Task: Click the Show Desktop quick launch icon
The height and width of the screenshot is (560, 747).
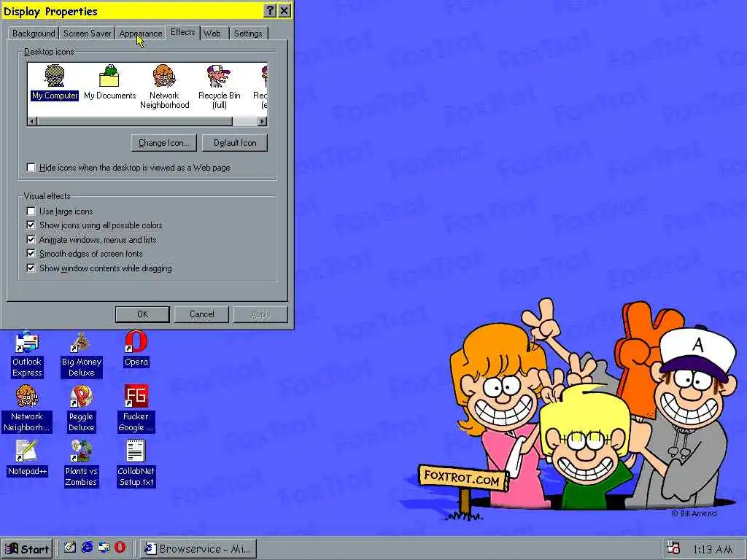Action: [x=70, y=548]
